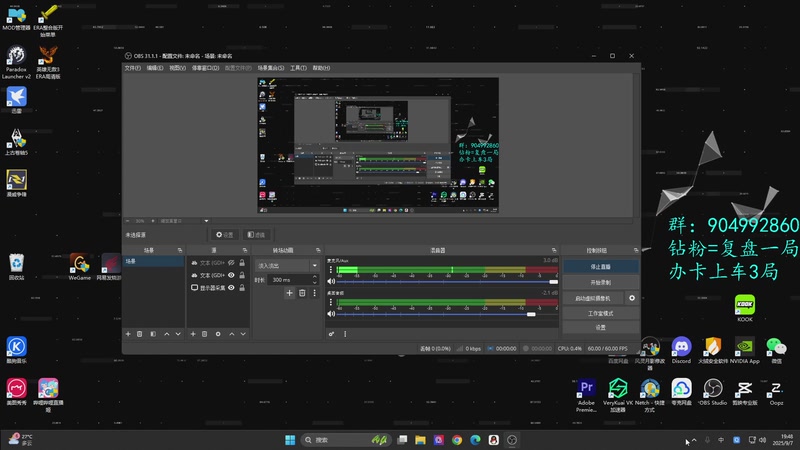Hide the display capture source

(231, 288)
